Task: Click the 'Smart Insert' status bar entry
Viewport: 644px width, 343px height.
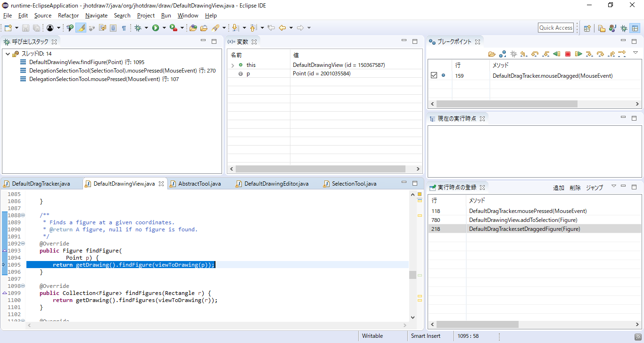Action: (426, 336)
